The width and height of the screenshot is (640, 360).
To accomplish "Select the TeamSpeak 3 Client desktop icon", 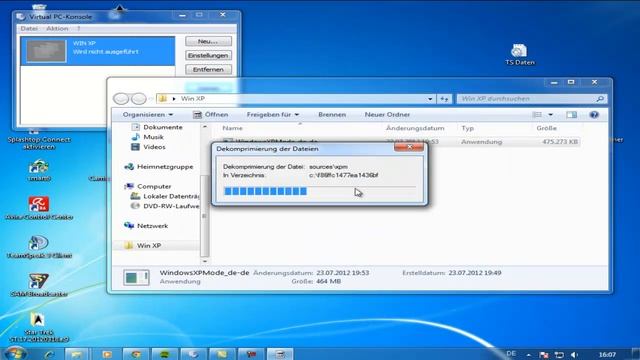I will coord(39,247).
